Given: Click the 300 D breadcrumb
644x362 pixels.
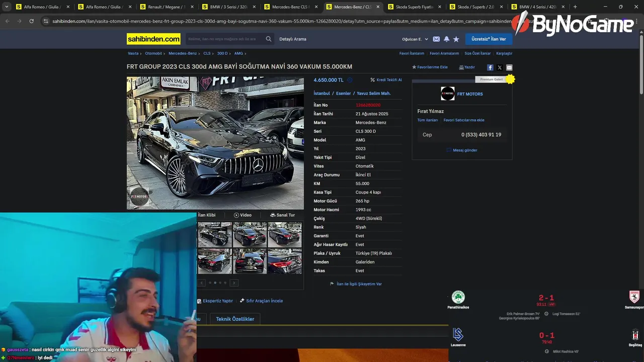Looking at the screenshot, I should (222, 53).
